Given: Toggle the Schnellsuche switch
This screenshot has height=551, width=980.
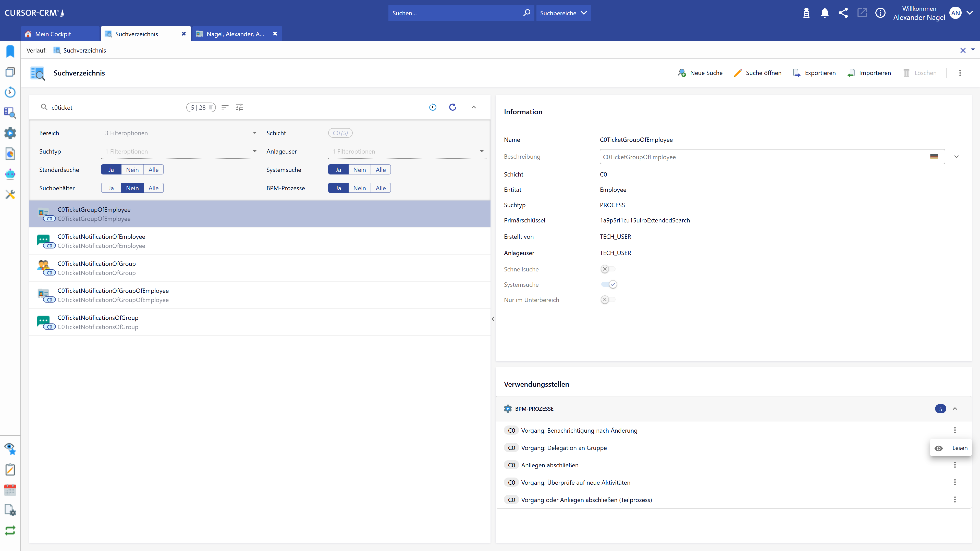Looking at the screenshot, I should click(608, 269).
